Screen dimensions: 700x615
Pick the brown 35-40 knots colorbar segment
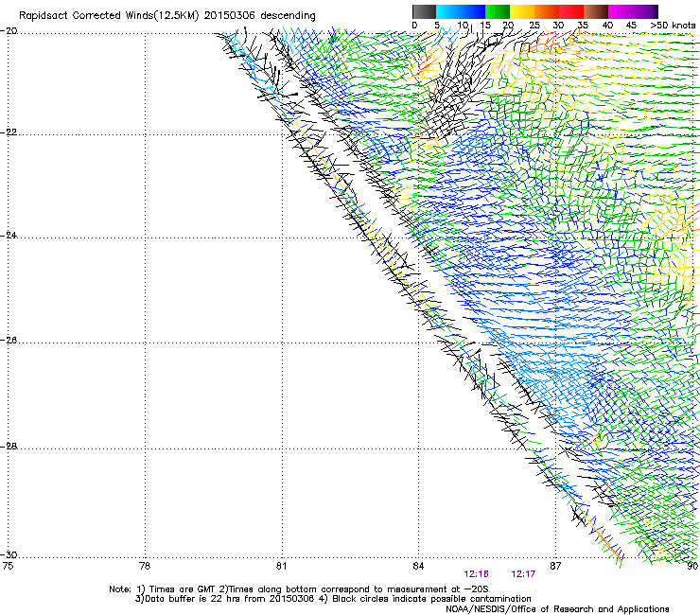click(596, 11)
